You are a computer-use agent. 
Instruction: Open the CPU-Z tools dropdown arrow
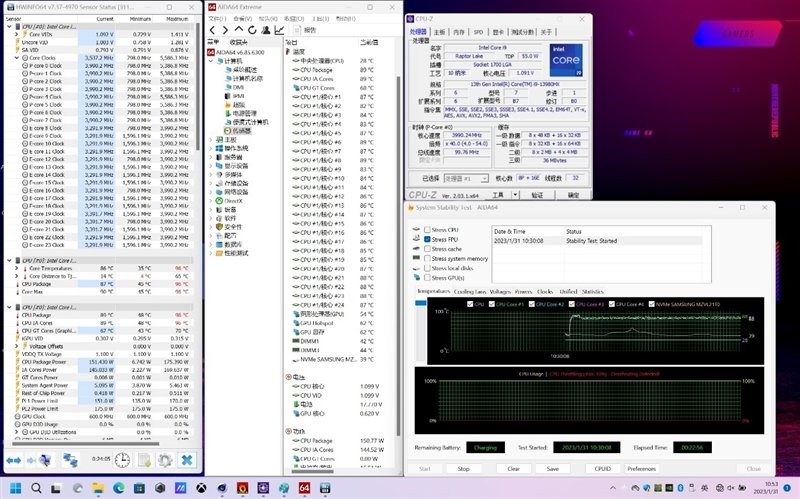pos(515,195)
